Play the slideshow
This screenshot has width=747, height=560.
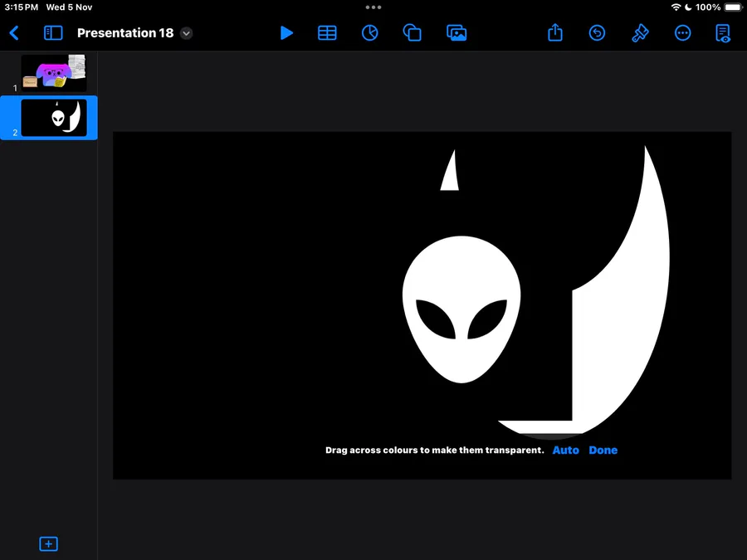[x=286, y=33]
